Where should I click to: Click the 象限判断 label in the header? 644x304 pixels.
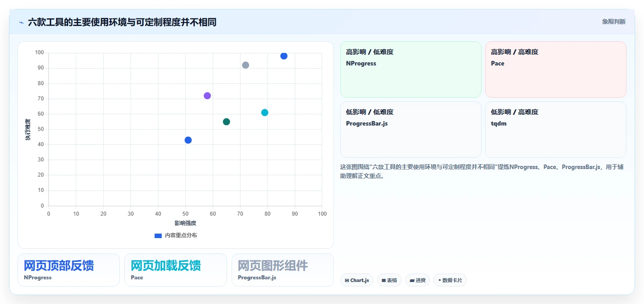tap(613, 22)
